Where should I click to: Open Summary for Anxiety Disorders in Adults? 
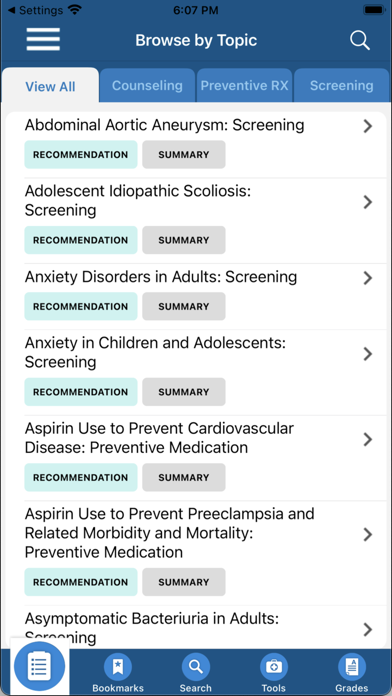[x=184, y=306]
